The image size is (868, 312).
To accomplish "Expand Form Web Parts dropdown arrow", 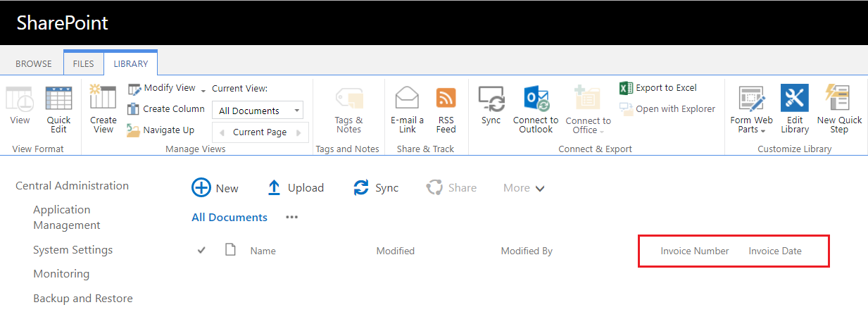I will click(763, 132).
